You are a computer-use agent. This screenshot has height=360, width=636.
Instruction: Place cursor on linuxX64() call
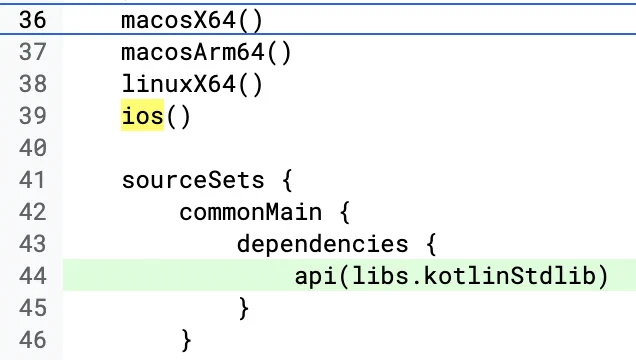(192, 85)
